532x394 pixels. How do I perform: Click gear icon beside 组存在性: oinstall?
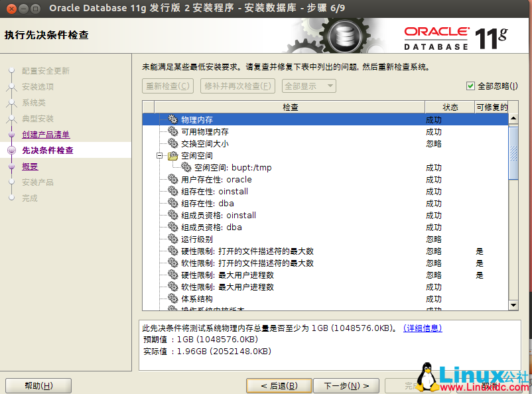(172, 191)
